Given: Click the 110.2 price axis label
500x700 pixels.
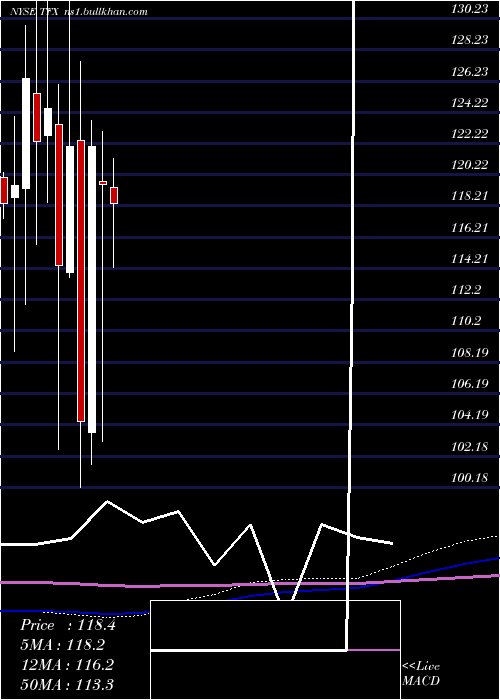Looking at the screenshot, I should (467, 321).
